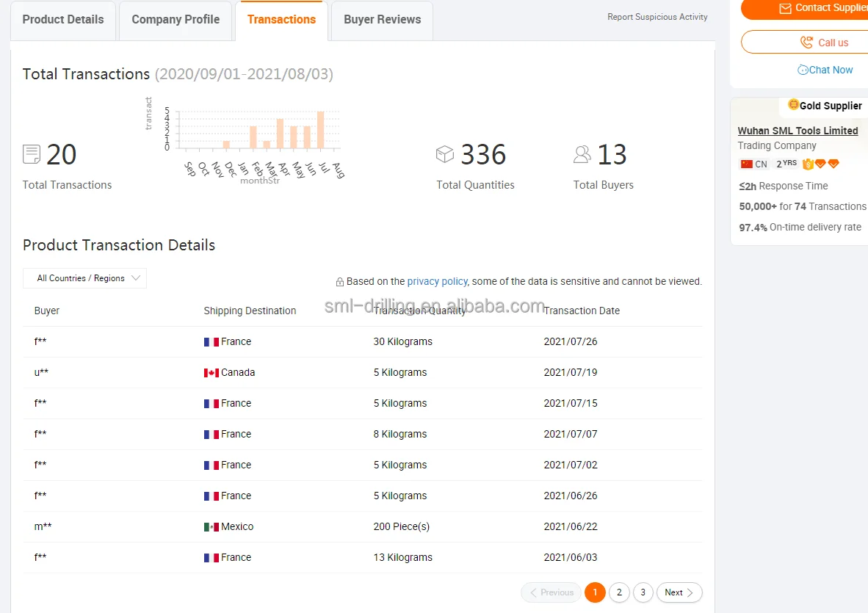Click the phone icon beside Call us

[806, 43]
